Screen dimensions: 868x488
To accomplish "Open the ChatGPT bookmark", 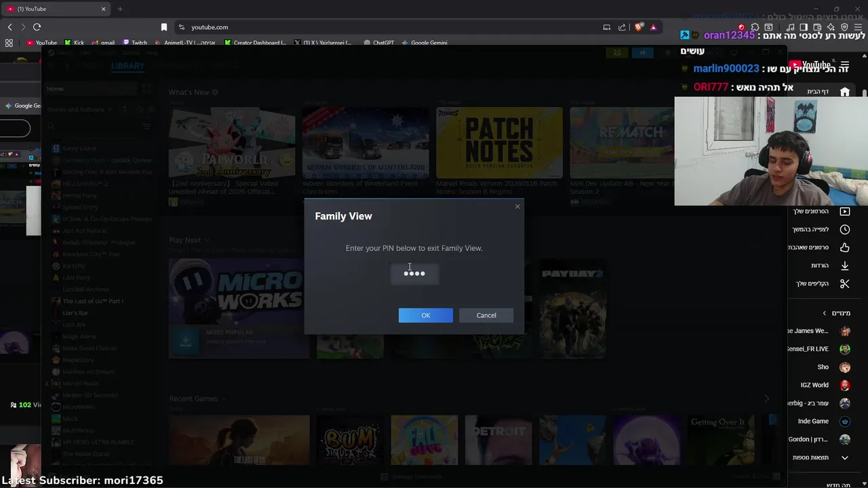I will [378, 43].
